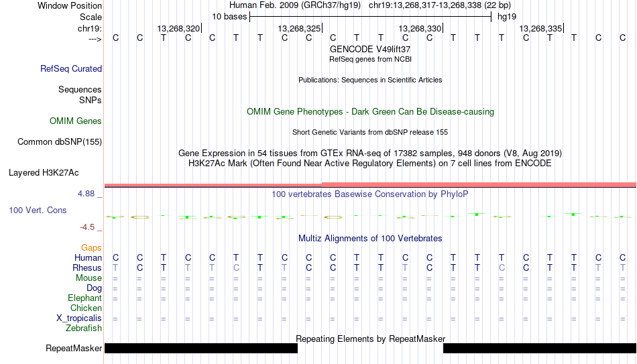
Task: Click the left black RepeatMasker block
Action: click(x=201, y=348)
